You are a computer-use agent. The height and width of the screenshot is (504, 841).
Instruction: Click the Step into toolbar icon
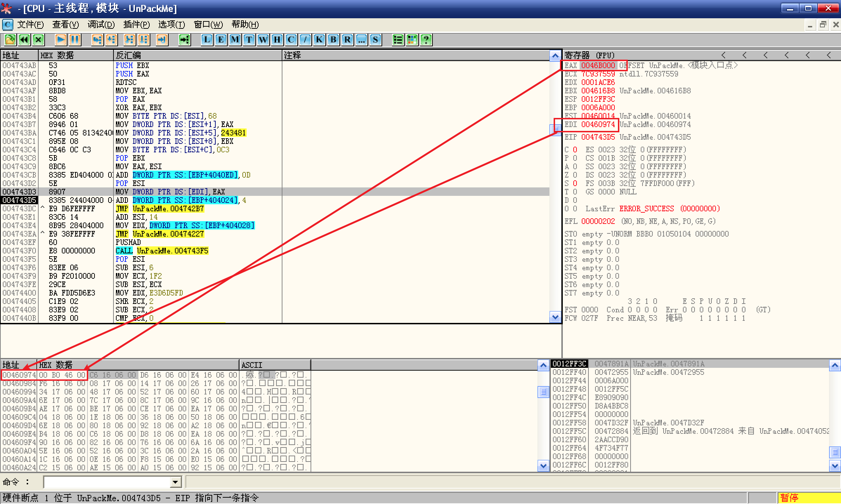(x=97, y=40)
